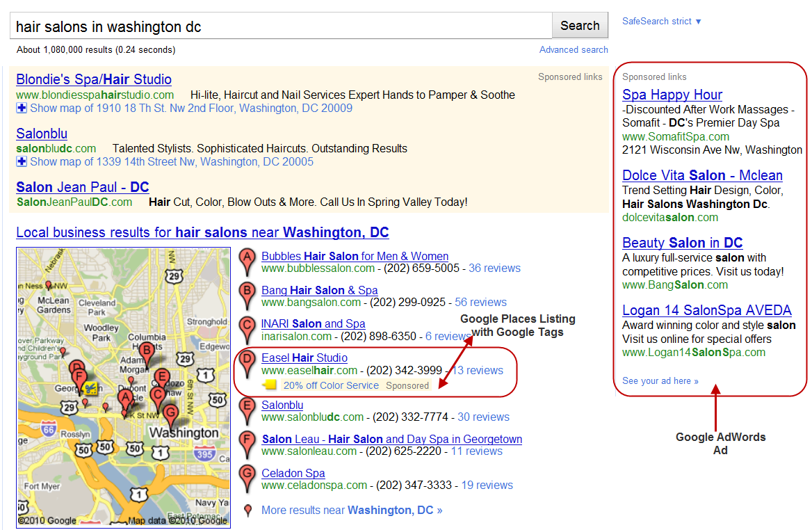The image size is (812, 530).
Task: Open Celadon Spa listing
Action: tap(293, 474)
